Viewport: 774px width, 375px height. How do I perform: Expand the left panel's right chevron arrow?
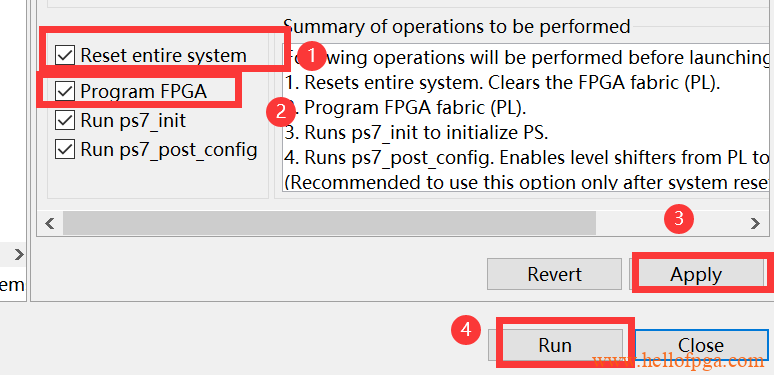(x=19, y=255)
